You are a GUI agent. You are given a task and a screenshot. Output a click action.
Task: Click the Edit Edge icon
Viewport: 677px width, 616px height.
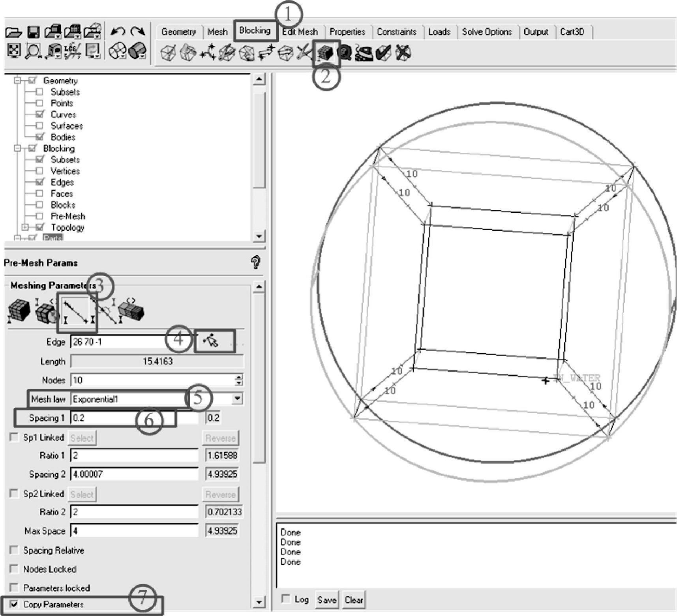pos(304,53)
